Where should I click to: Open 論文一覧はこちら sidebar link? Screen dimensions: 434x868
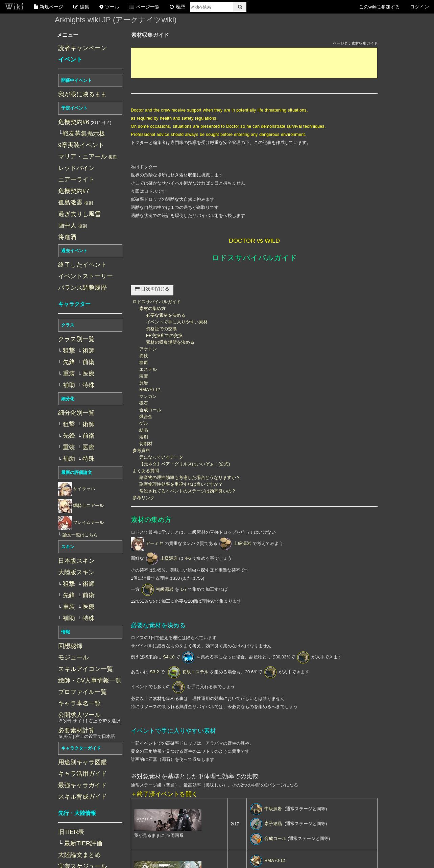click(80, 535)
